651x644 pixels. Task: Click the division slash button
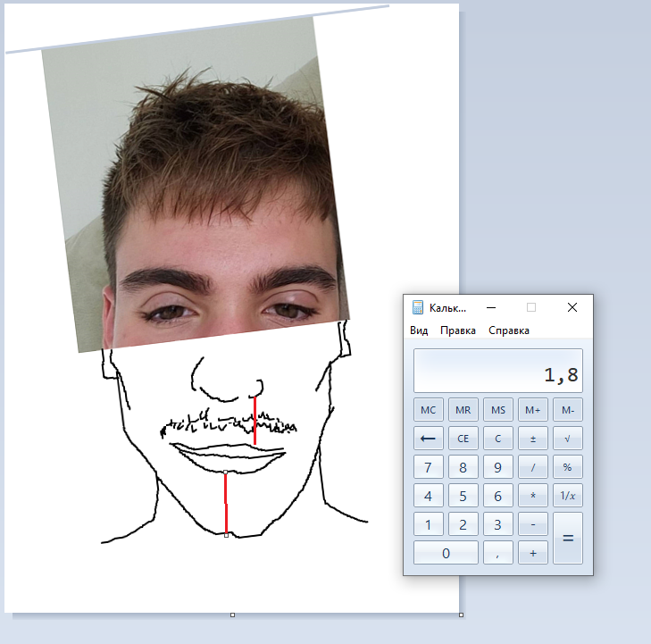click(532, 467)
